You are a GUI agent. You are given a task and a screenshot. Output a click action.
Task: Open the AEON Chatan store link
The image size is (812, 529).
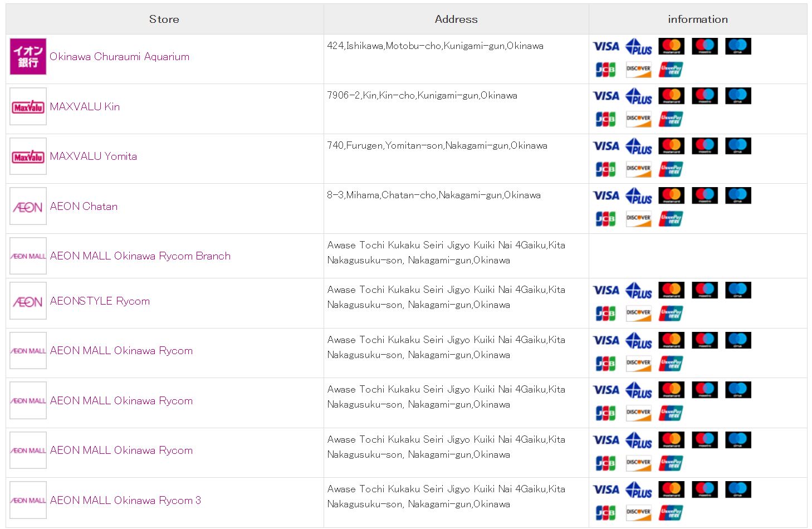click(84, 206)
